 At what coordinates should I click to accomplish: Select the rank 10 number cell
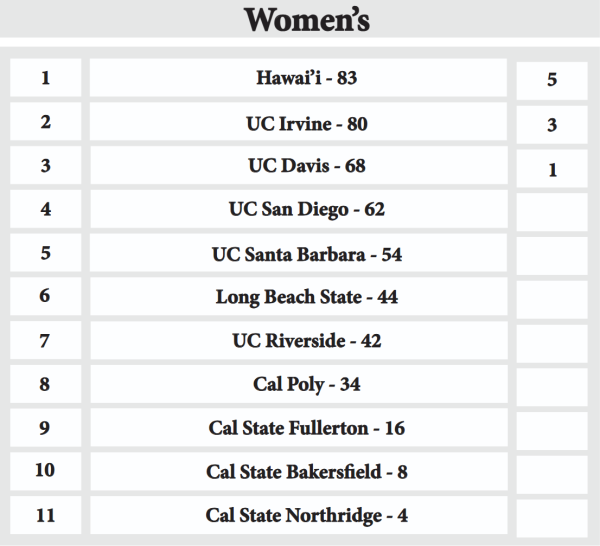[x=45, y=472]
